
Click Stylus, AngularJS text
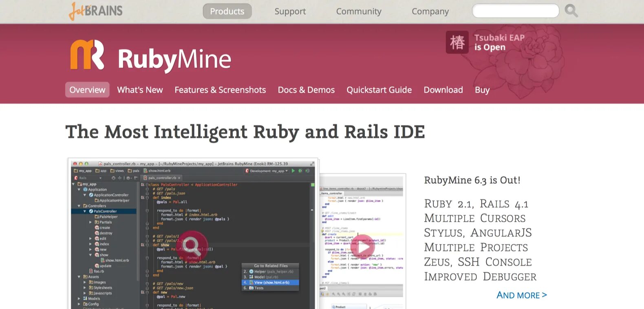(478, 233)
